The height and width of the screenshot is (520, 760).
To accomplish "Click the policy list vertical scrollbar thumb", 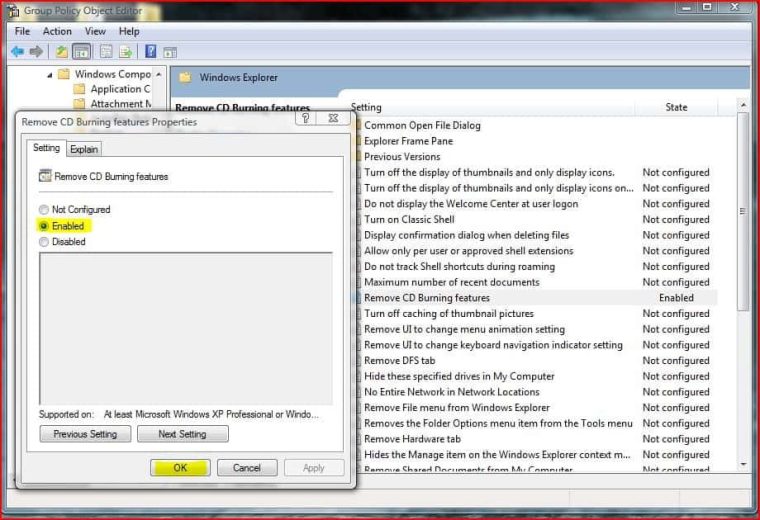I will pyautogui.click(x=743, y=212).
